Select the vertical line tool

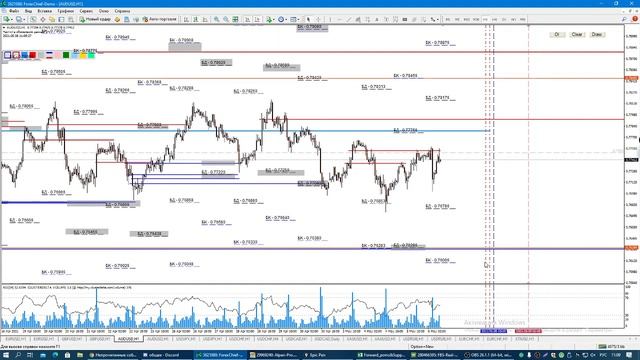tap(330, 19)
